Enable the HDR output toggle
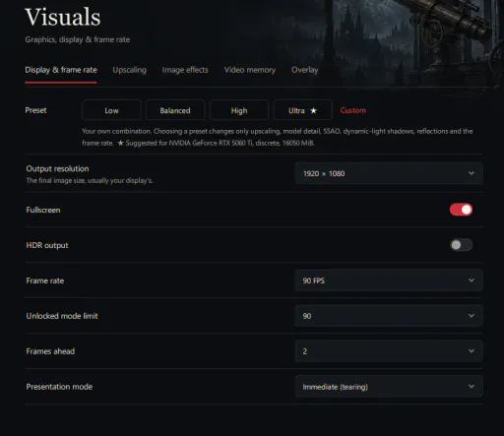 pos(461,245)
